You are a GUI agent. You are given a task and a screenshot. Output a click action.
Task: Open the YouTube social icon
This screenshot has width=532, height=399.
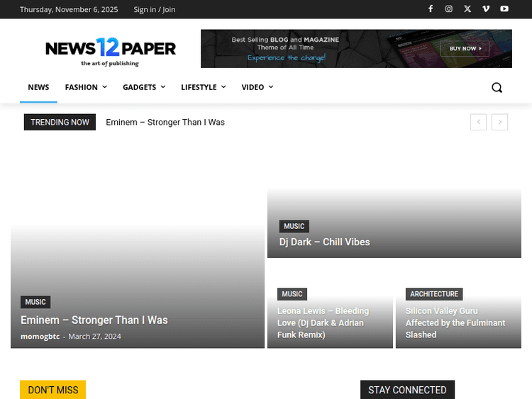point(504,9)
